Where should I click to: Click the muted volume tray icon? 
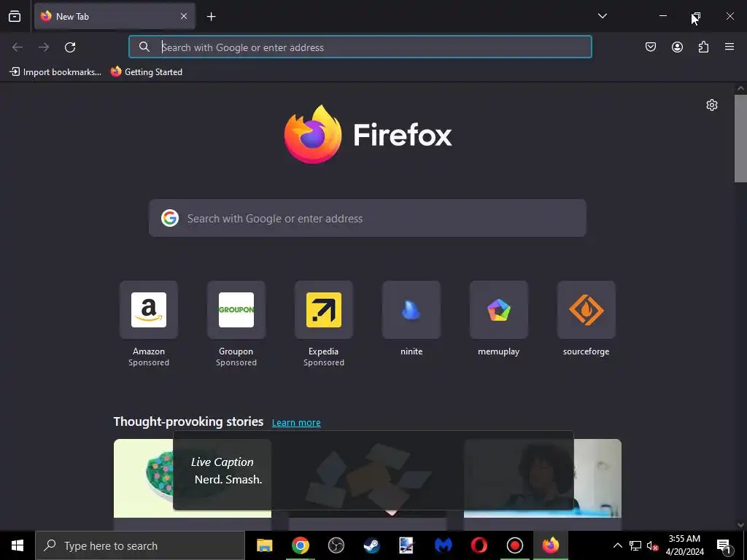click(x=652, y=545)
